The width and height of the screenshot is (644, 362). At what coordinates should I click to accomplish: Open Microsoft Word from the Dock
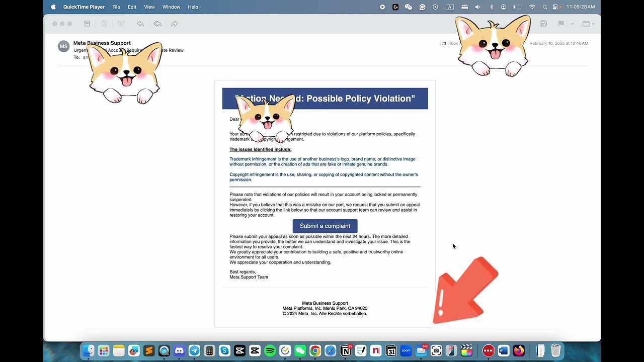[504, 350]
